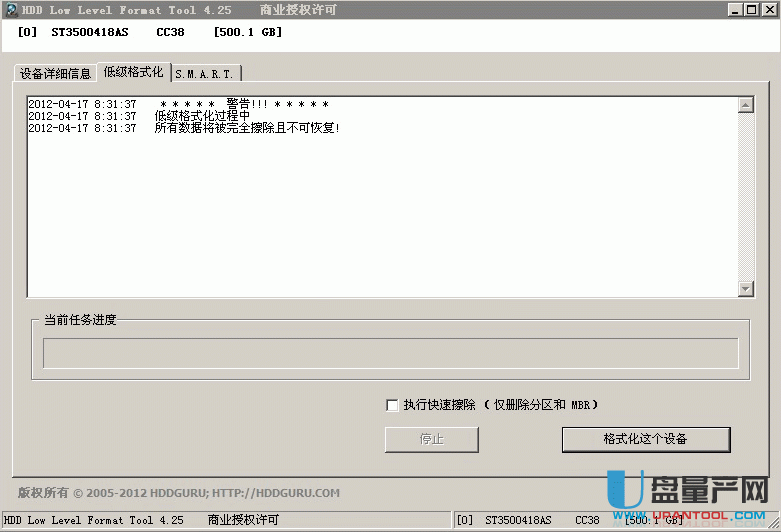The width and height of the screenshot is (781, 532).
Task: Click the log panel vertical scrollbar track
Action: [x=745, y=197]
